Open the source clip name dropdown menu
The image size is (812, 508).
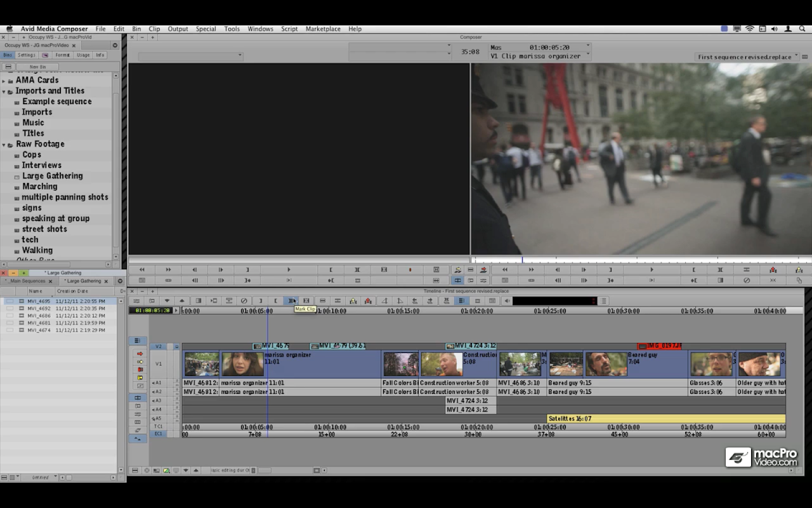click(190, 57)
